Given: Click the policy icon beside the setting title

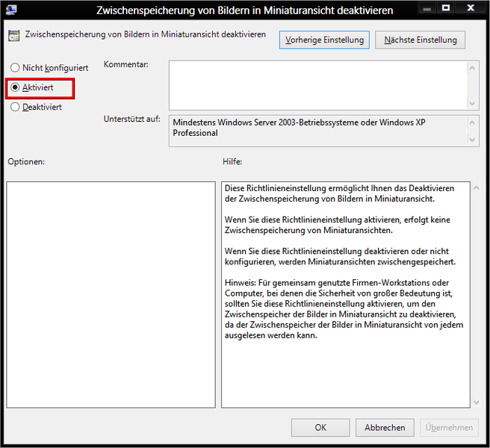Looking at the screenshot, I should (13, 36).
